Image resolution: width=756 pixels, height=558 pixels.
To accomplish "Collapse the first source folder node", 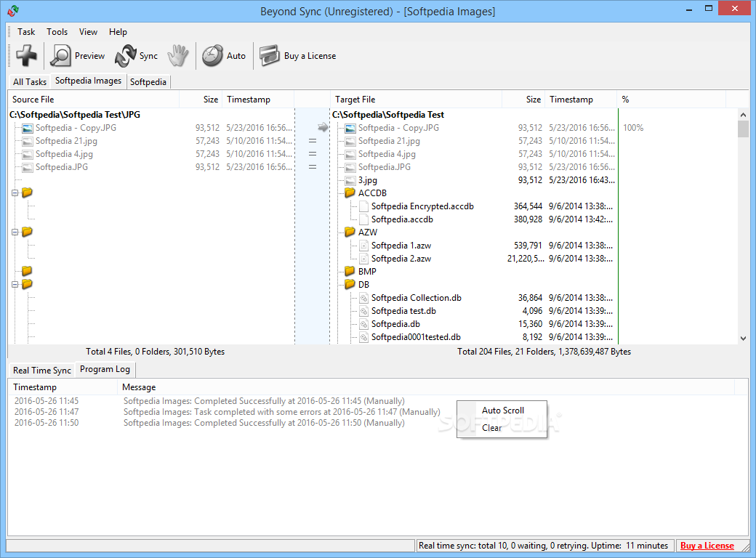I will click(15, 193).
